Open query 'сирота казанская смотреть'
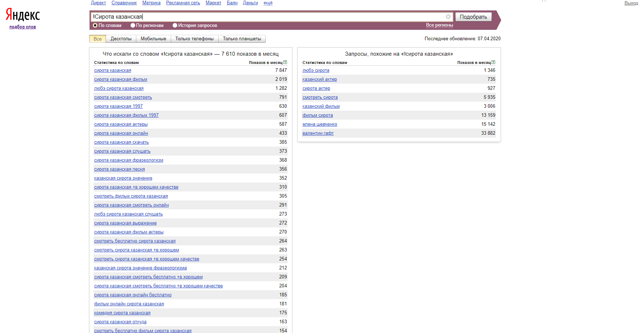This screenshot has width=644, height=333. tap(123, 97)
